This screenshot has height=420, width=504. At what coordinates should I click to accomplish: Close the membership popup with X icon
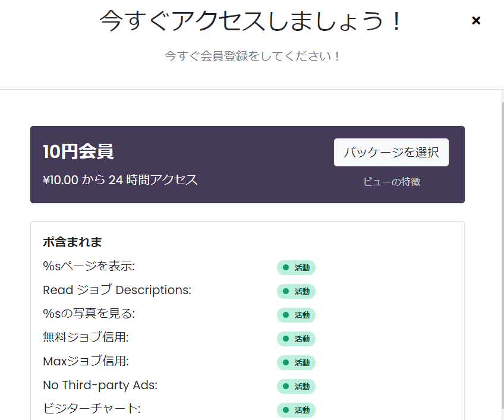tap(476, 21)
